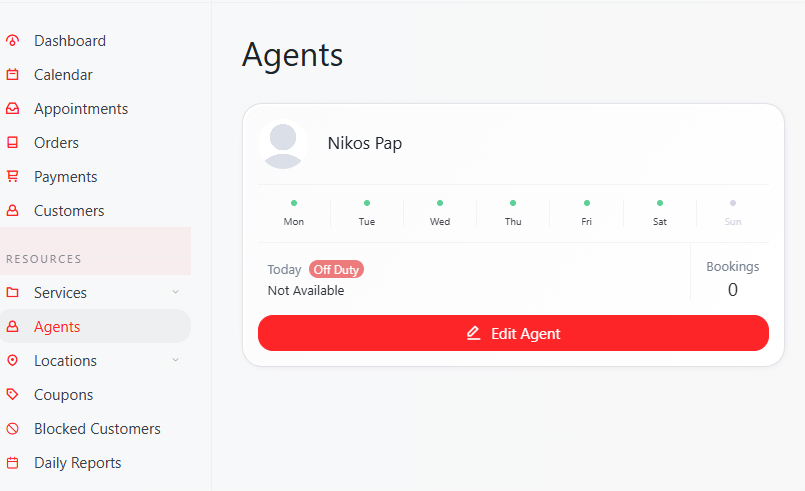
Task: Expand the Services submenu chevron
Action: pyautogui.click(x=176, y=292)
